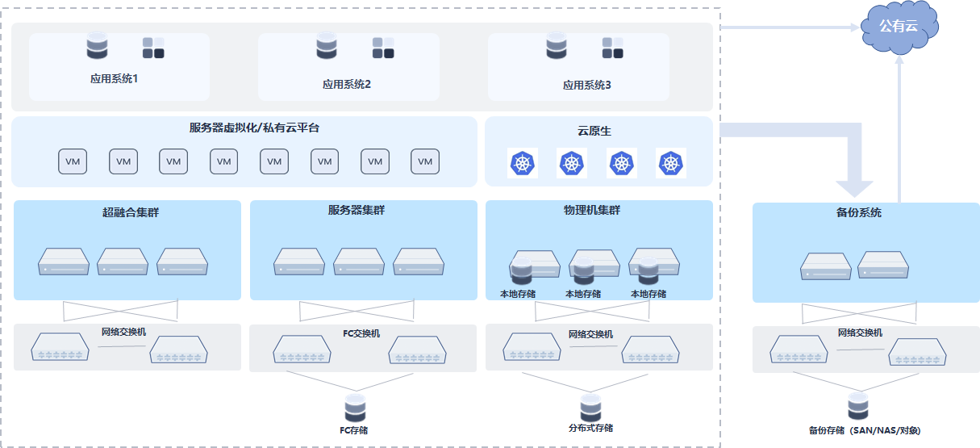Click the middle server in 服务器集群
980x448 pixels.
click(359, 262)
